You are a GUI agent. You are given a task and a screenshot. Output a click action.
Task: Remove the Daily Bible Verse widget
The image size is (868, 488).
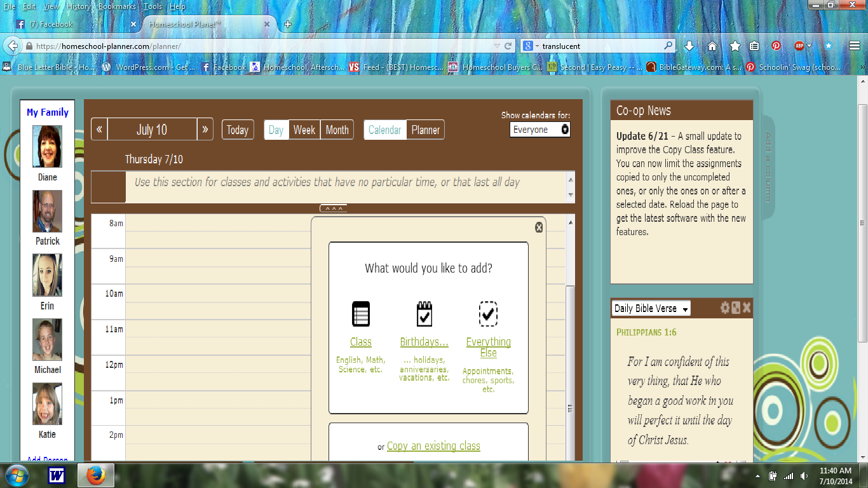click(x=747, y=308)
